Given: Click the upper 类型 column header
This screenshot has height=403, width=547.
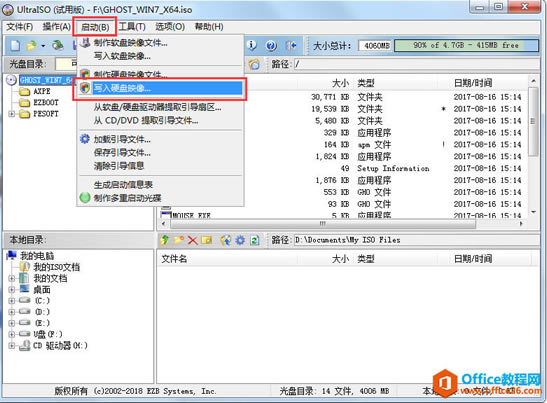Looking at the screenshot, I should 366,83.
